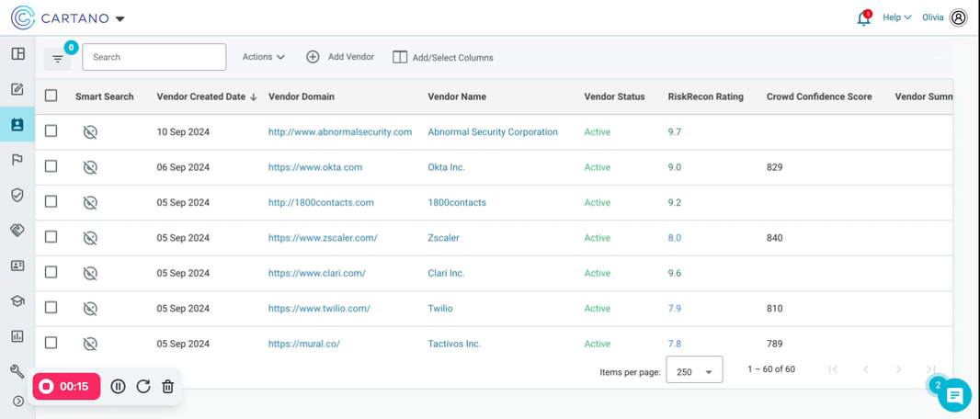Go to the next page of results
The height and width of the screenshot is (419, 980).
[898, 369]
